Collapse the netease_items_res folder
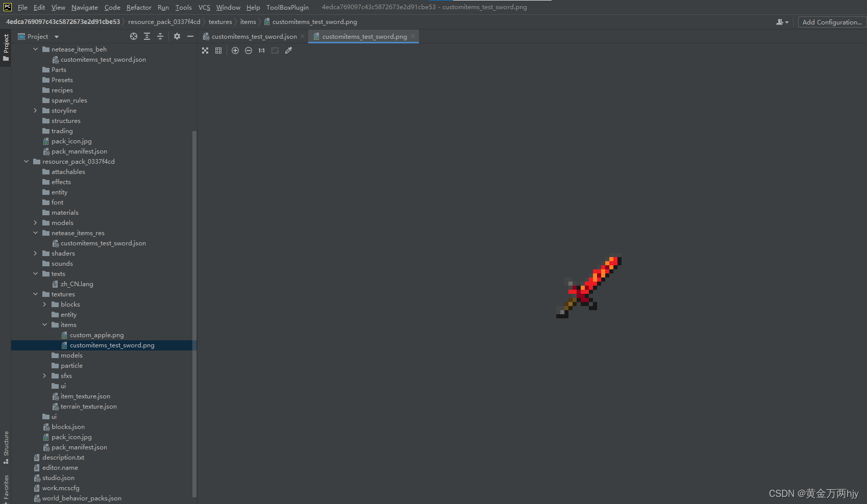 pyautogui.click(x=35, y=233)
